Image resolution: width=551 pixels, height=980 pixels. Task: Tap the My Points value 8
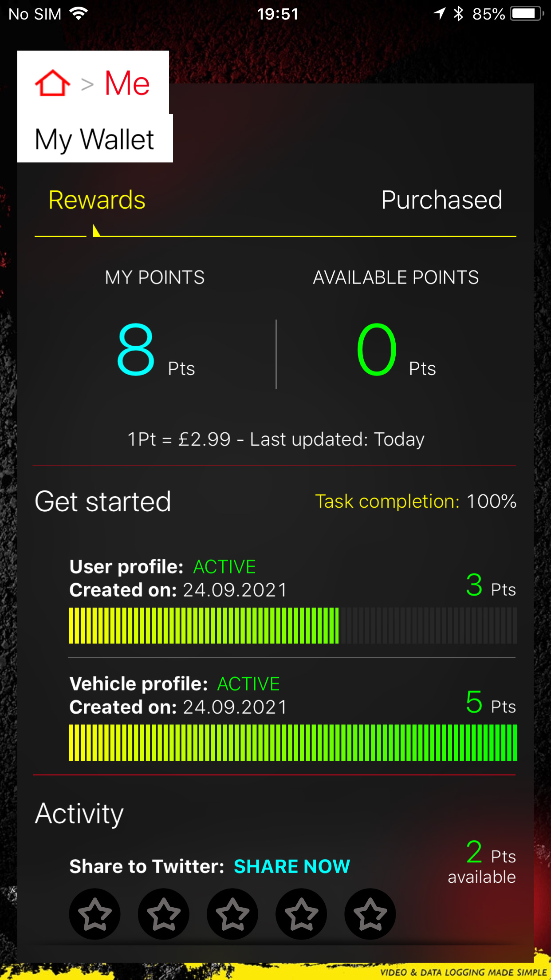136,349
